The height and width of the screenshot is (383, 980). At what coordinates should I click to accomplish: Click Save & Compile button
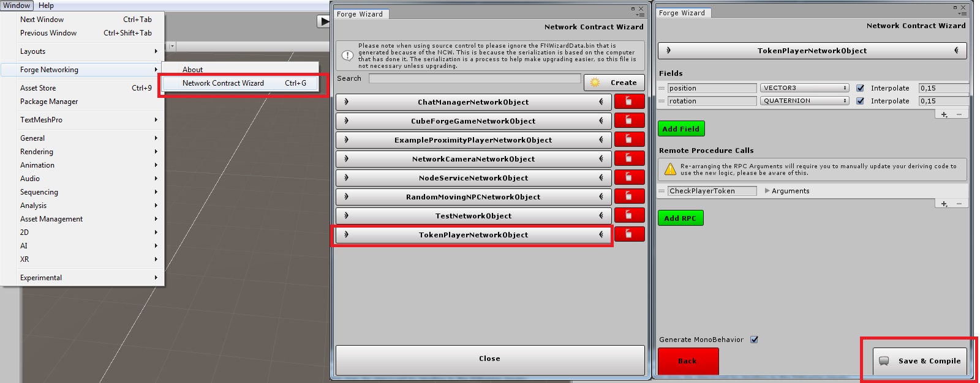tap(920, 361)
